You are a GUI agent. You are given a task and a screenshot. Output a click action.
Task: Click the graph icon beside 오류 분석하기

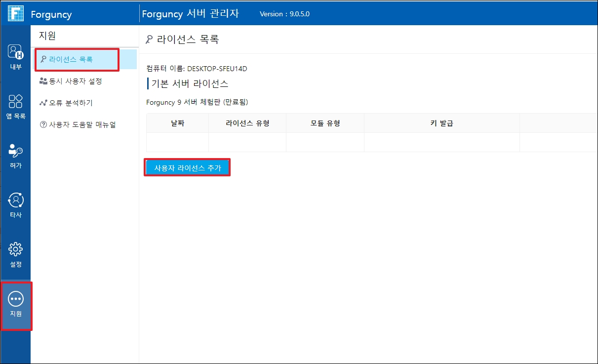tap(43, 103)
